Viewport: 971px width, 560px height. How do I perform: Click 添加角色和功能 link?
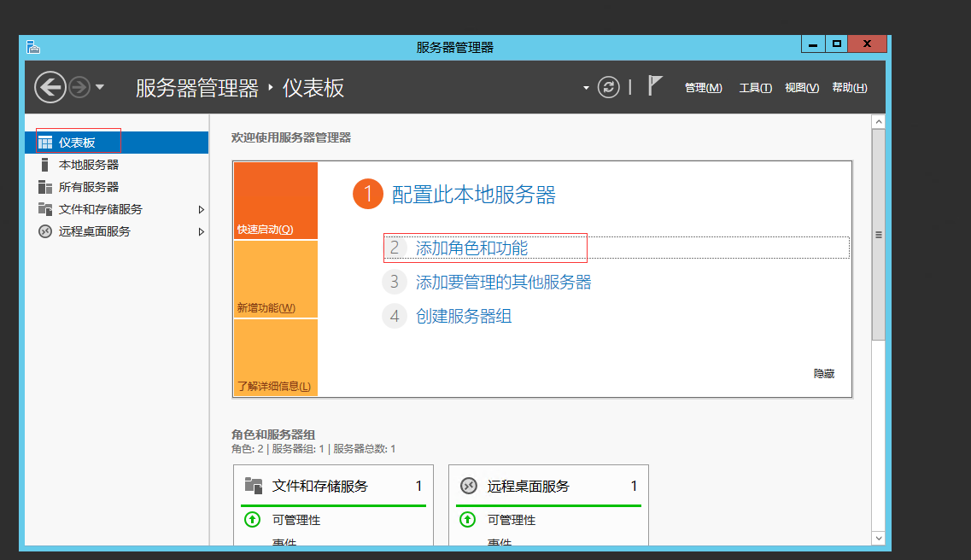pos(471,248)
